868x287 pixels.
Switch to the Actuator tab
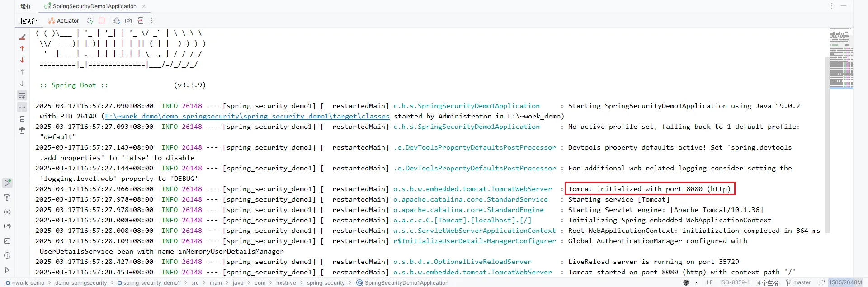coord(64,21)
